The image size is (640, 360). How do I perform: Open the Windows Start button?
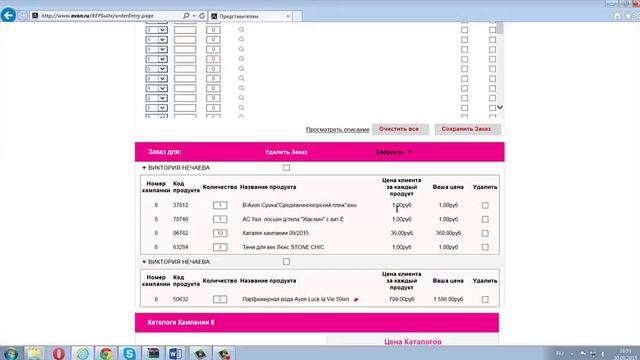(11, 353)
